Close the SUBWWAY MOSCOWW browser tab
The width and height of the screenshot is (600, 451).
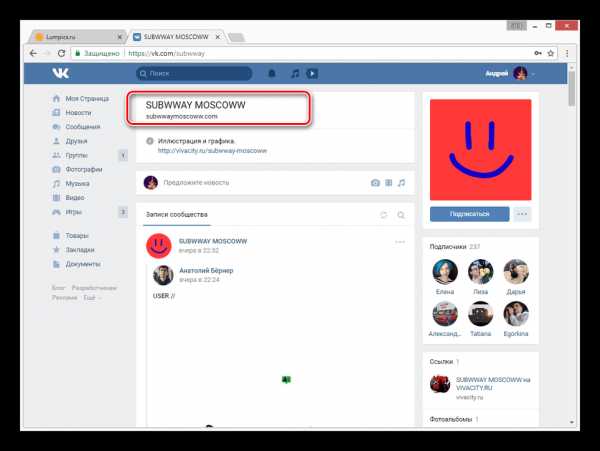click(x=218, y=37)
